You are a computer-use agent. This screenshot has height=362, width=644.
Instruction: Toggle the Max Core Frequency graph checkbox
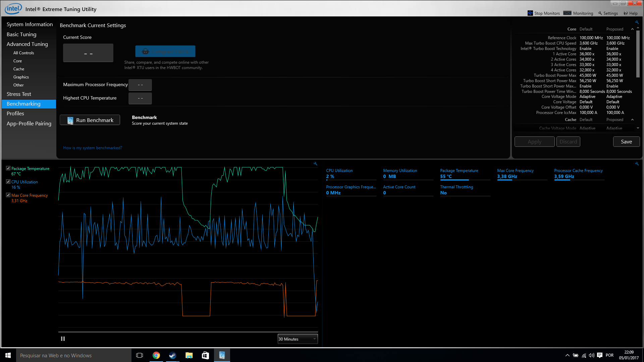8,195
